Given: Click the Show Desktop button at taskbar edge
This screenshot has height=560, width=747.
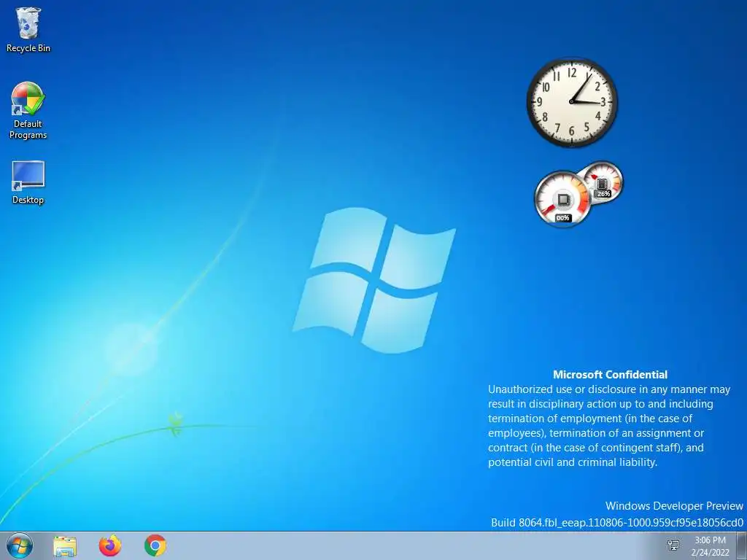Looking at the screenshot, I should pyautogui.click(x=742, y=545).
